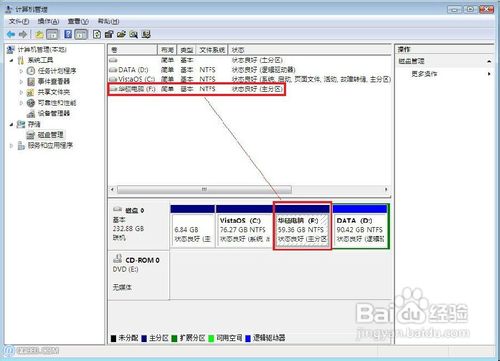This screenshot has height=361, width=500.
Task: Click the open folder toolbar icon
Action: pyautogui.click(x=121, y=34)
